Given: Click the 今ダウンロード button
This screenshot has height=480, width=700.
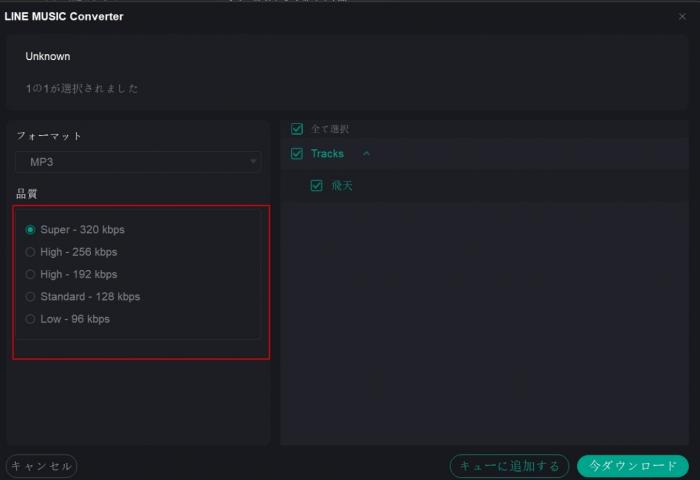Looking at the screenshot, I should (633, 466).
